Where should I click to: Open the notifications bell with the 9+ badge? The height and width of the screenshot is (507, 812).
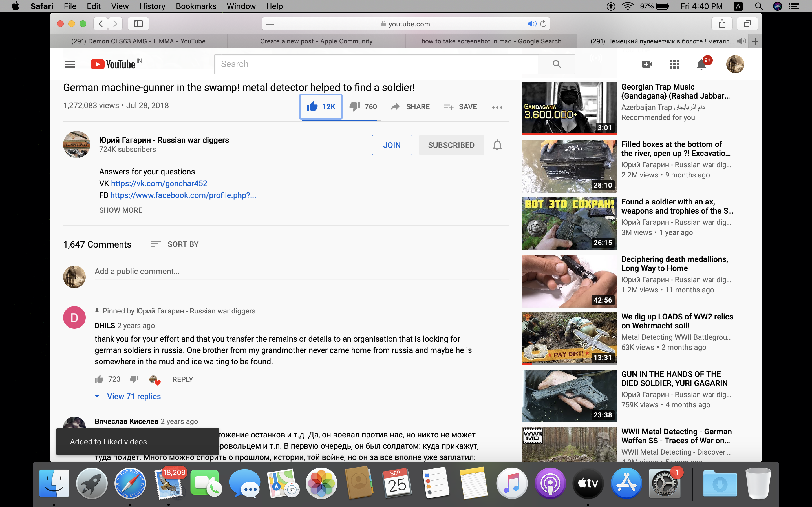(701, 64)
